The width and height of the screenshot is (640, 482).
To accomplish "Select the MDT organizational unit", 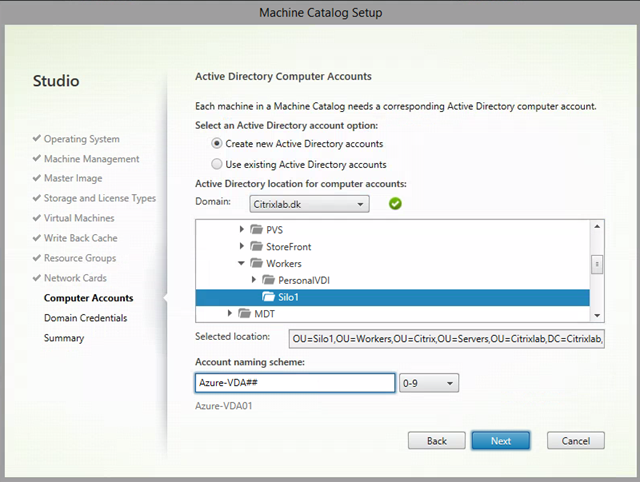I will (264, 314).
